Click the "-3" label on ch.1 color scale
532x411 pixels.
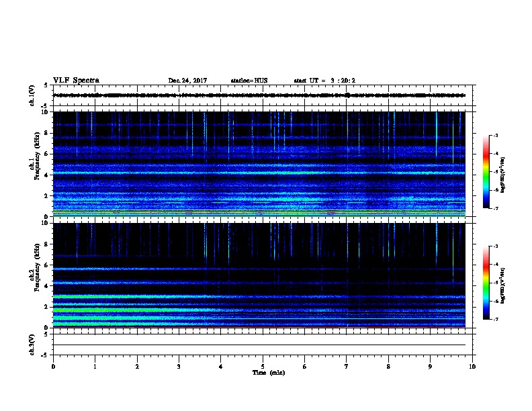pyautogui.click(x=496, y=135)
